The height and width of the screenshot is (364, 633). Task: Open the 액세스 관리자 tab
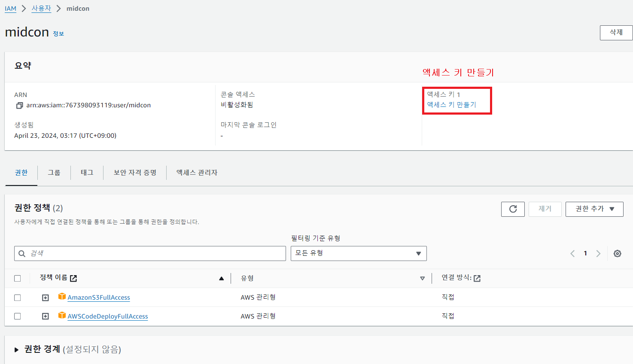pyautogui.click(x=197, y=173)
